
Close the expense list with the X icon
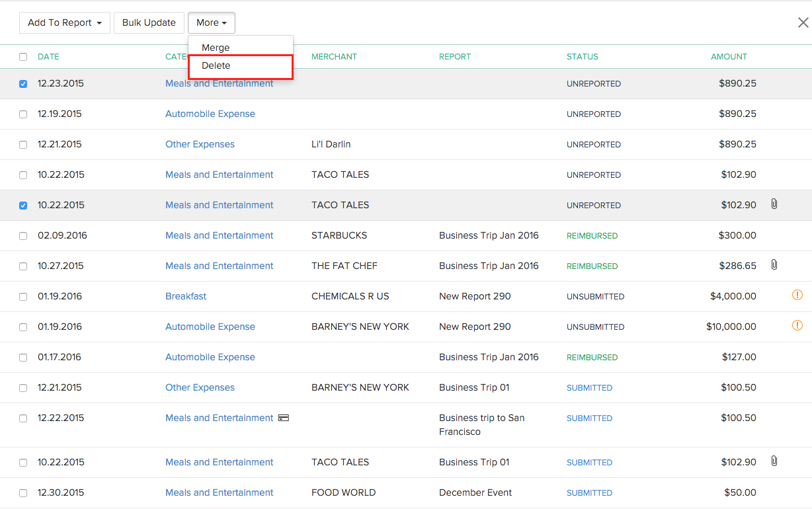[803, 22]
